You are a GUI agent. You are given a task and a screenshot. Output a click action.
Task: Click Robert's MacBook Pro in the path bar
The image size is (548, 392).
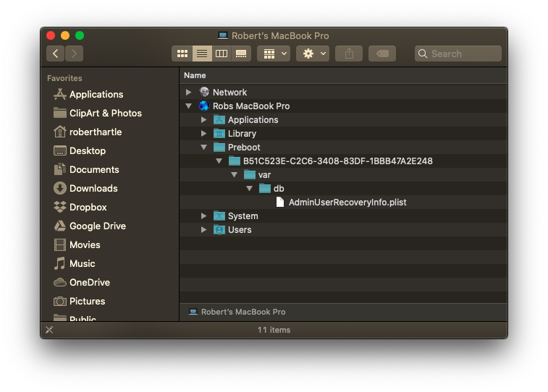point(237,312)
